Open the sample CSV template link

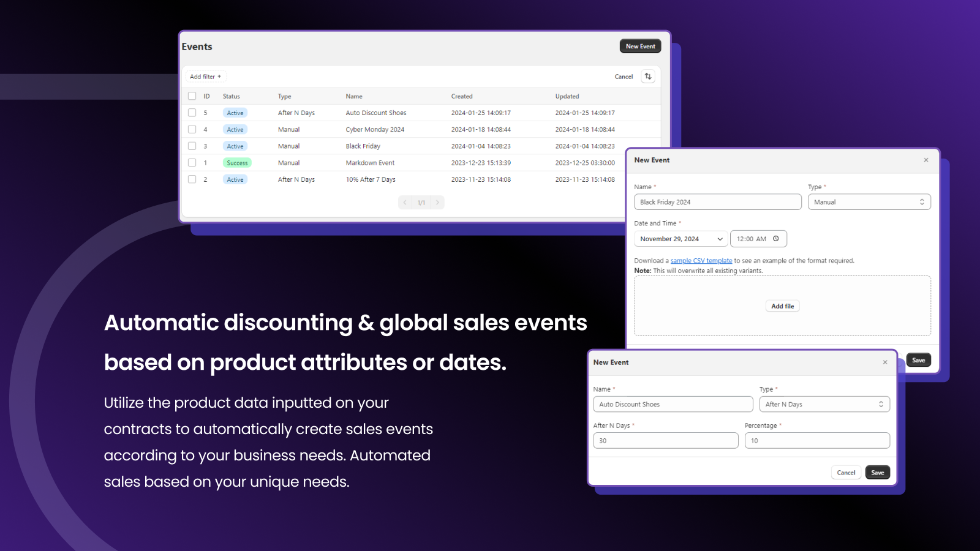coord(701,260)
